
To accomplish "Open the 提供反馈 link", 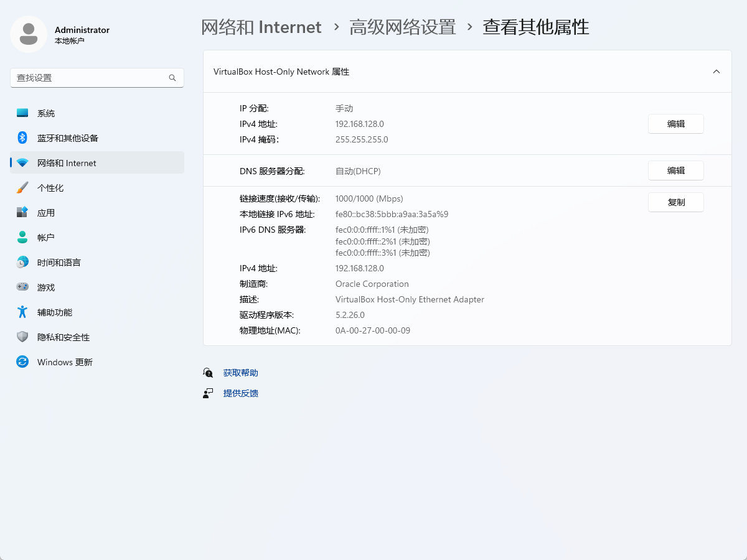I will (241, 393).
